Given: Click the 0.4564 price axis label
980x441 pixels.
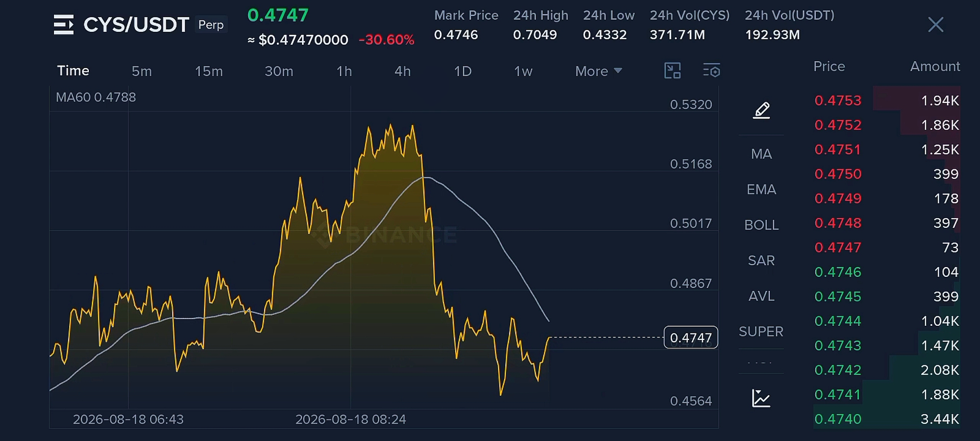Looking at the screenshot, I should point(691,401).
